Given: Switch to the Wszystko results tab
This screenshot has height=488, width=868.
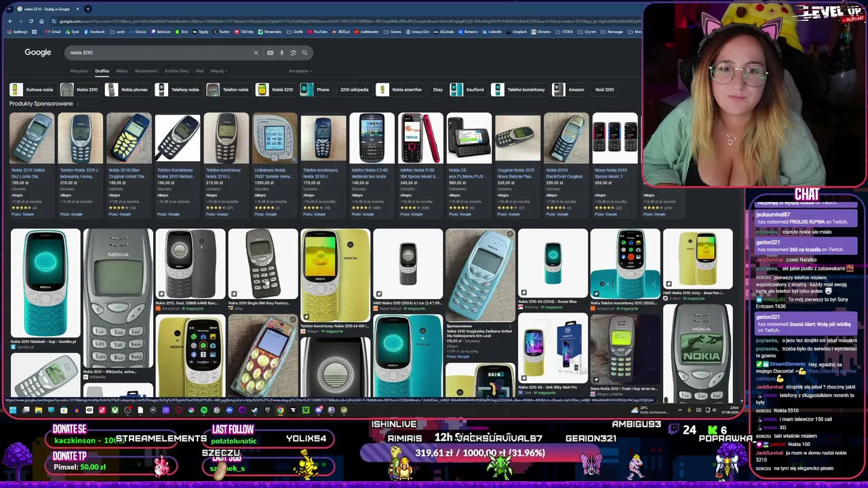Looking at the screenshot, I should [79, 71].
